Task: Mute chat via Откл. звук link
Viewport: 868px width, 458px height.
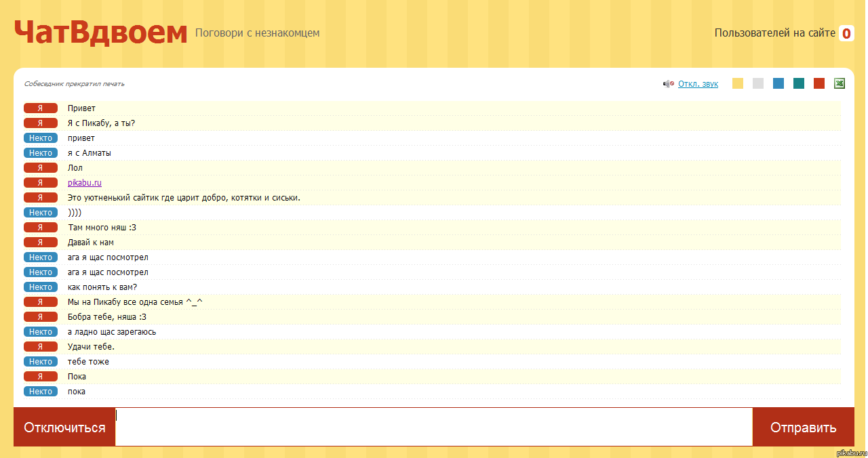Action: click(x=698, y=84)
